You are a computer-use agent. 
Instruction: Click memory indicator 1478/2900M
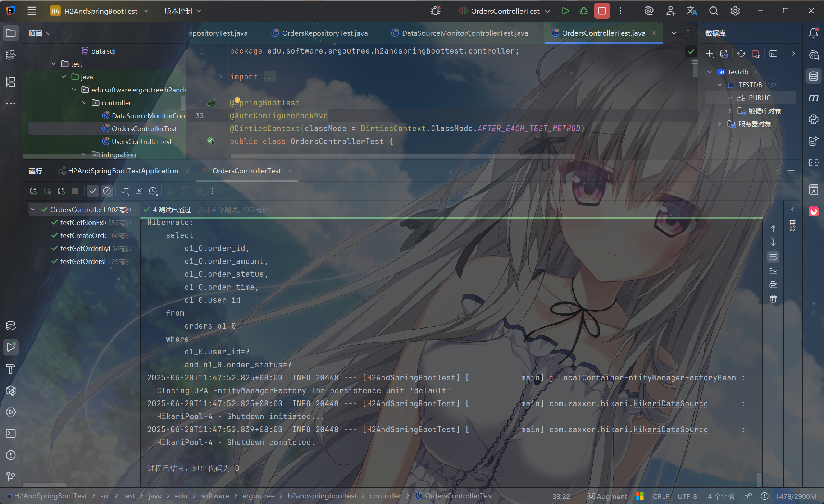coord(796,496)
